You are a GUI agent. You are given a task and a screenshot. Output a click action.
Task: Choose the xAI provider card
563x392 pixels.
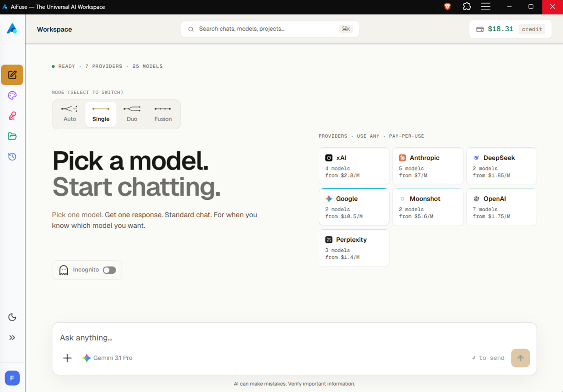[354, 166]
